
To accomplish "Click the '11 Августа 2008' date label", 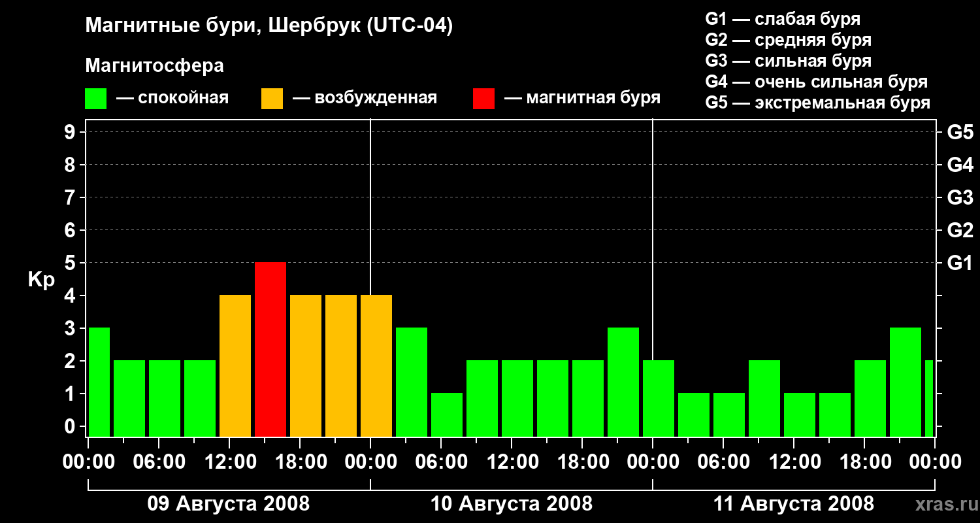I will 794,504.
